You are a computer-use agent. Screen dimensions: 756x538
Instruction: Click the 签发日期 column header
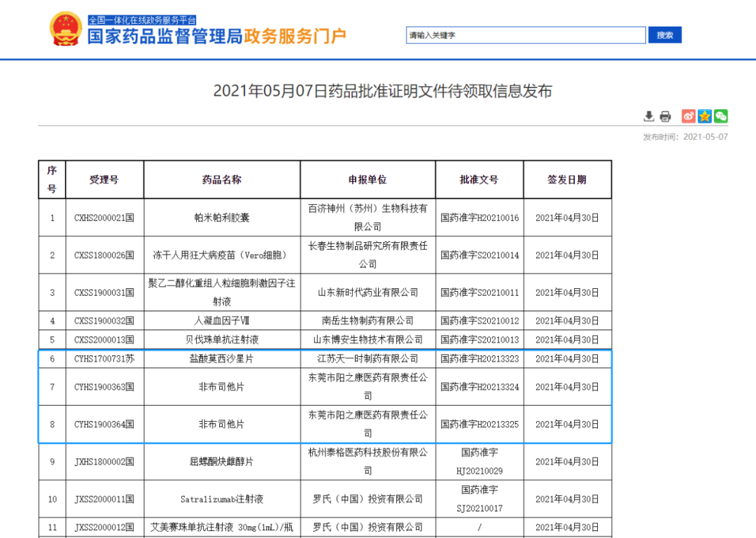click(567, 180)
